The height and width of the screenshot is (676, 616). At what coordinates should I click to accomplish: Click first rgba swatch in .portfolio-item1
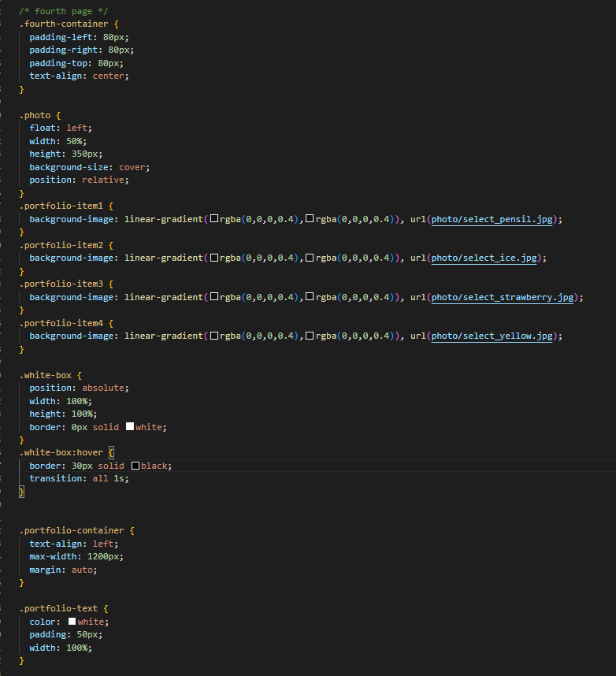(x=214, y=219)
